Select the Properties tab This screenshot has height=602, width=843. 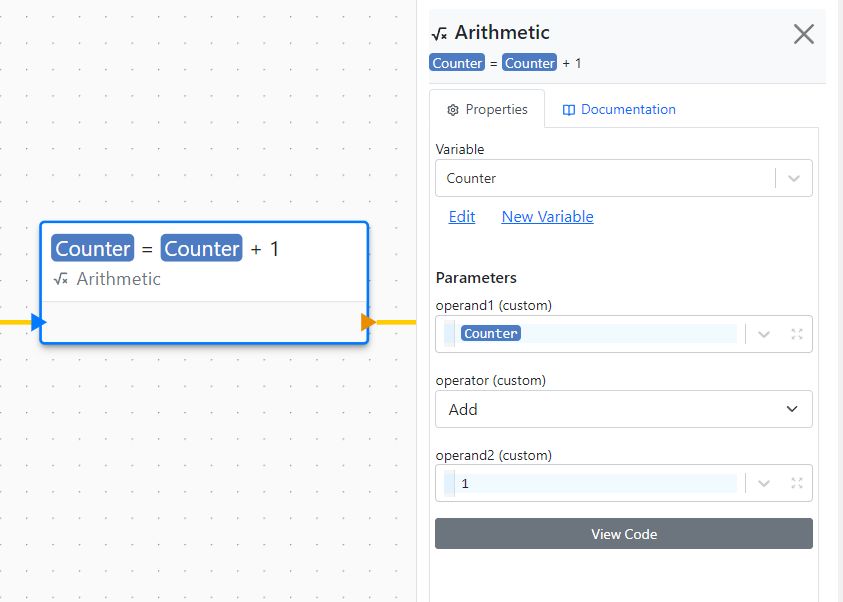click(487, 110)
